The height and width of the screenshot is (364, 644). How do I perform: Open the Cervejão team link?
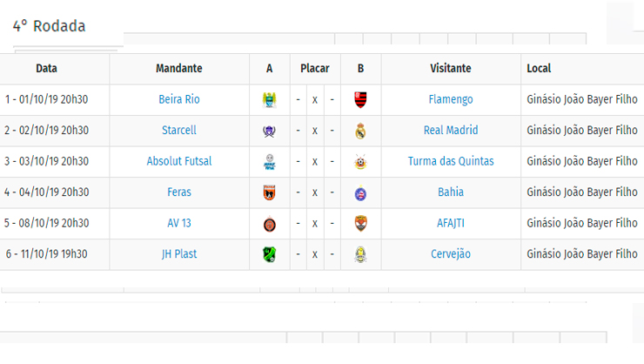[x=451, y=254]
